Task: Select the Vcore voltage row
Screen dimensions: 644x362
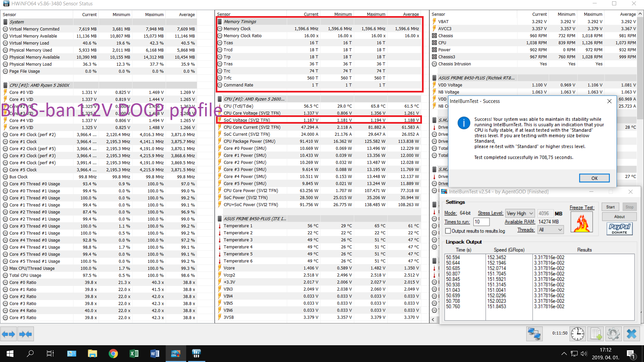Action: click(318, 268)
